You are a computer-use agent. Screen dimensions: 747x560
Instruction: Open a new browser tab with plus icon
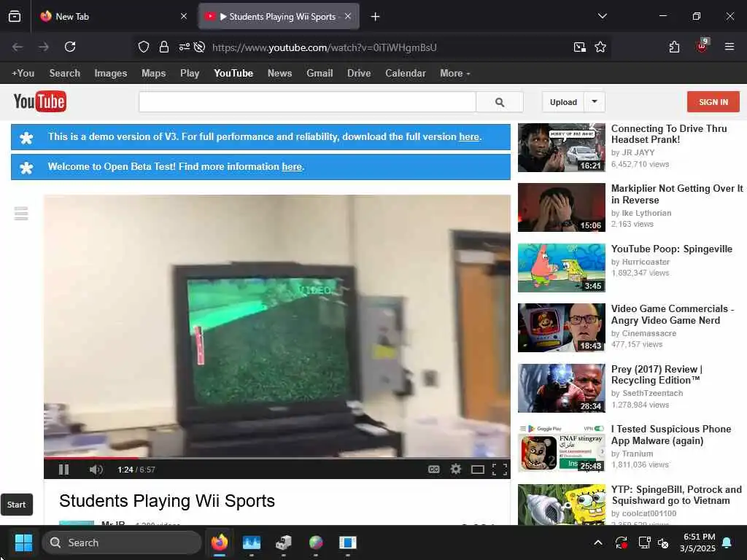click(376, 17)
